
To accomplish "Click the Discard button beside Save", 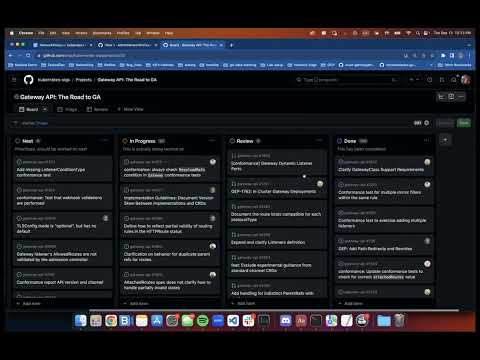I will point(445,123).
